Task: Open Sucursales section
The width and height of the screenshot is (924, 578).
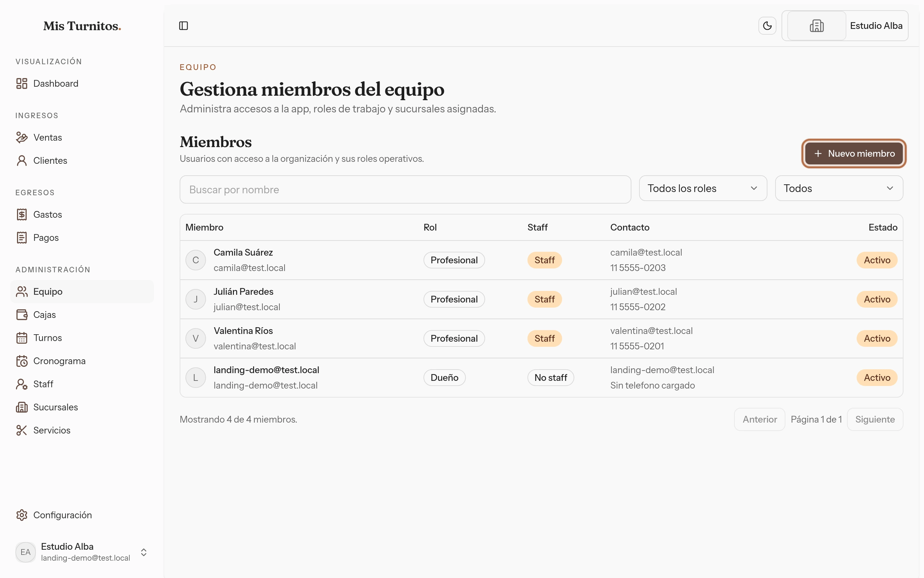Action: click(x=82, y=407)
